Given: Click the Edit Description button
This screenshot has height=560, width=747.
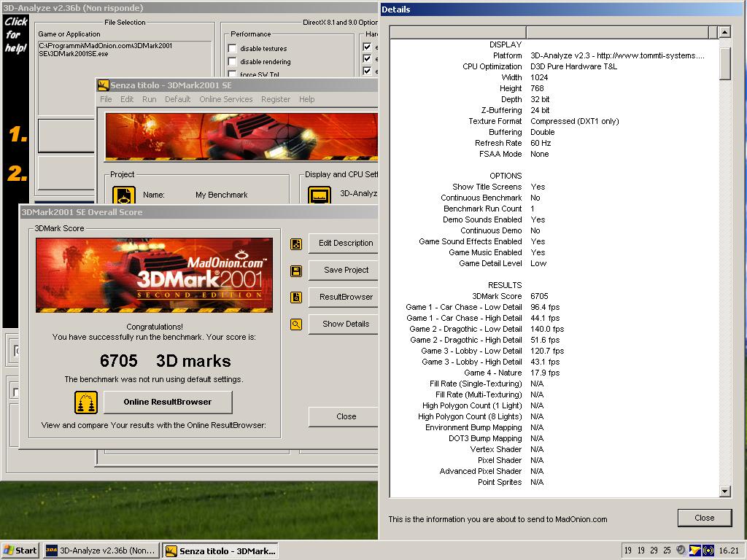Looking at the screenshot, I should pyautogui.click(x=343, y=244).
